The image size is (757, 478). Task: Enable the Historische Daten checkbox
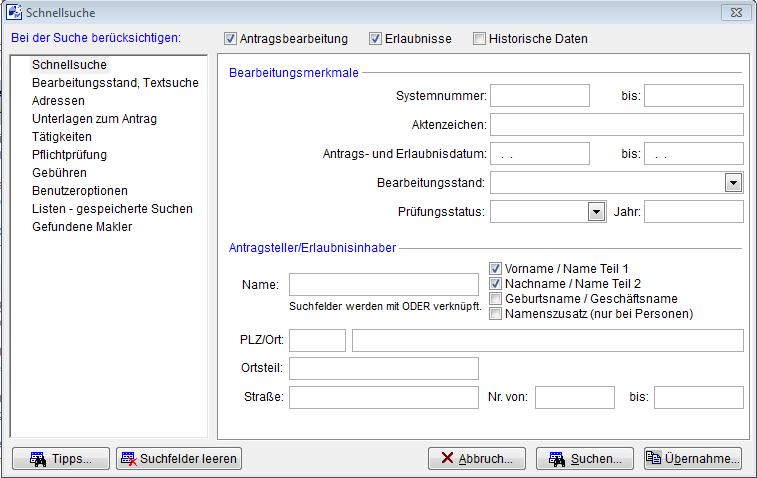(x=480, y=39)
